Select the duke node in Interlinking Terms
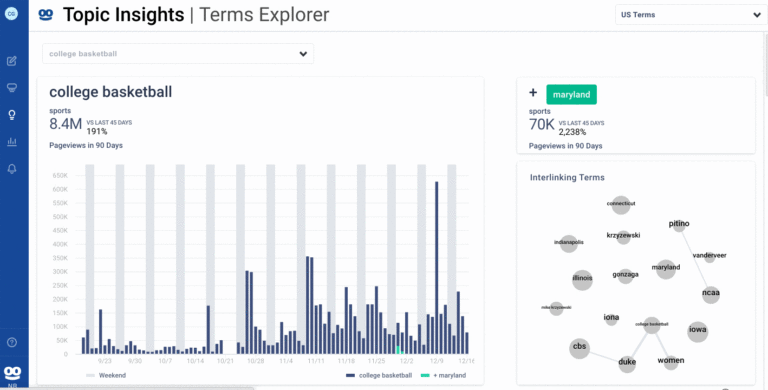This screenshot has width=768, height=390. tap(627, 363)
